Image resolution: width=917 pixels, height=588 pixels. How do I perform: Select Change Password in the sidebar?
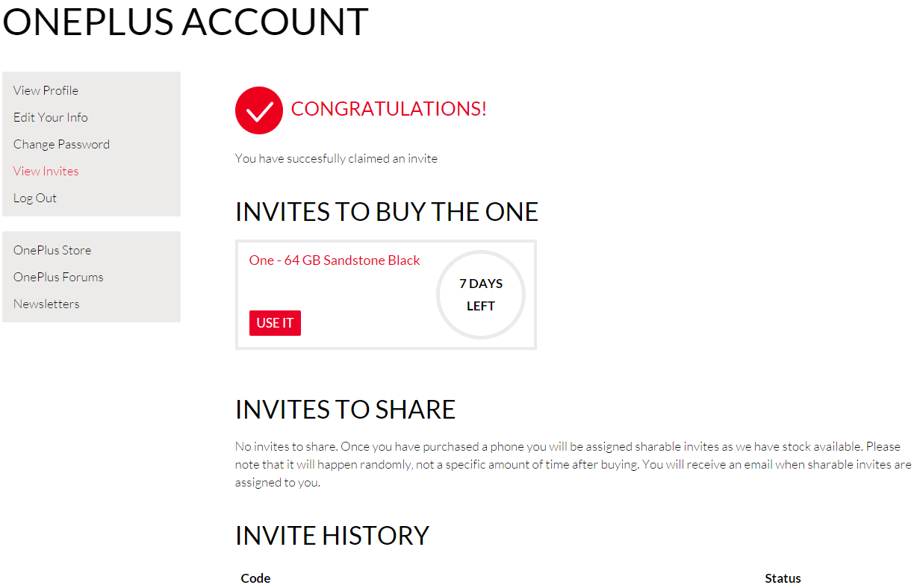click(61, 144)
